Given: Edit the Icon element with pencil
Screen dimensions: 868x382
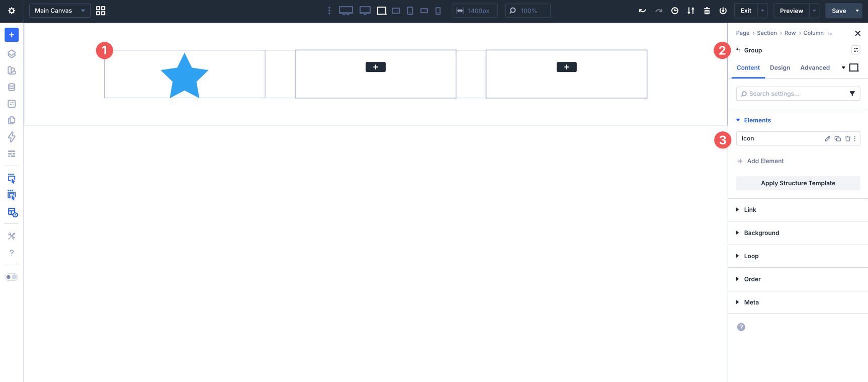Looking at the screenshot, I should (x=828, y=139).
